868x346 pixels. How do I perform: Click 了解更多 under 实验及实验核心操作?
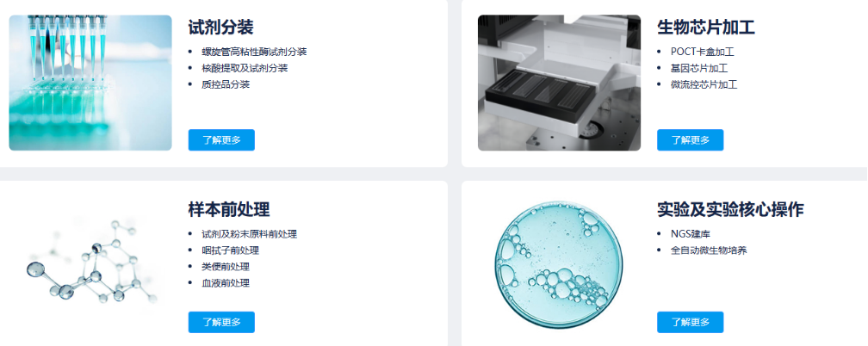pyautogui.click(x=691, y=322)
